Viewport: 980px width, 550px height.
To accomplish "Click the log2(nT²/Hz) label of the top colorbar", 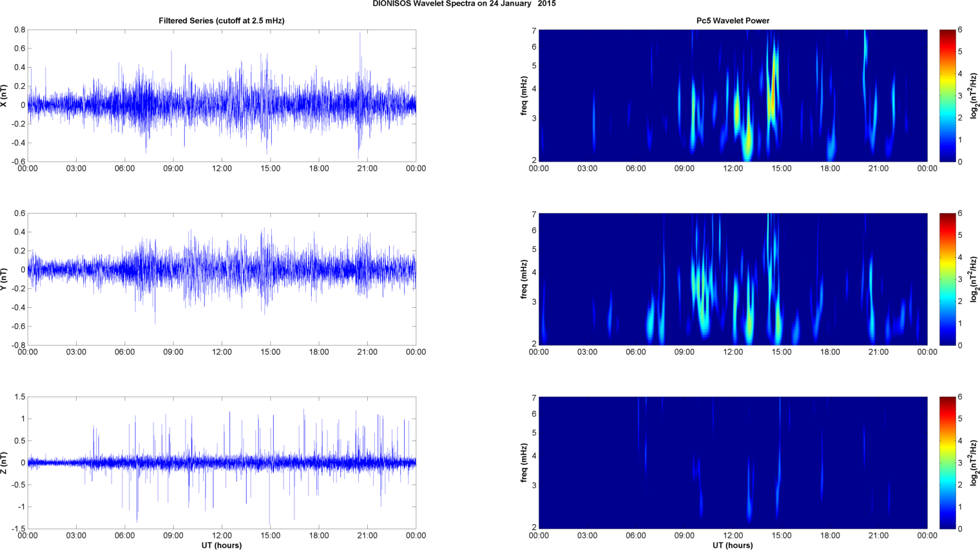I will (975, 95).
